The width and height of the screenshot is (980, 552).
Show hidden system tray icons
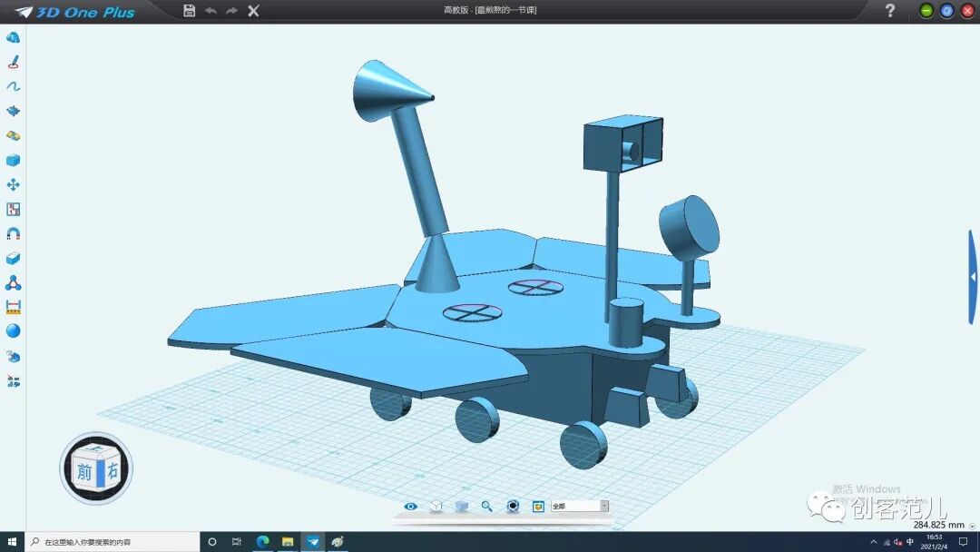[874, 542]
